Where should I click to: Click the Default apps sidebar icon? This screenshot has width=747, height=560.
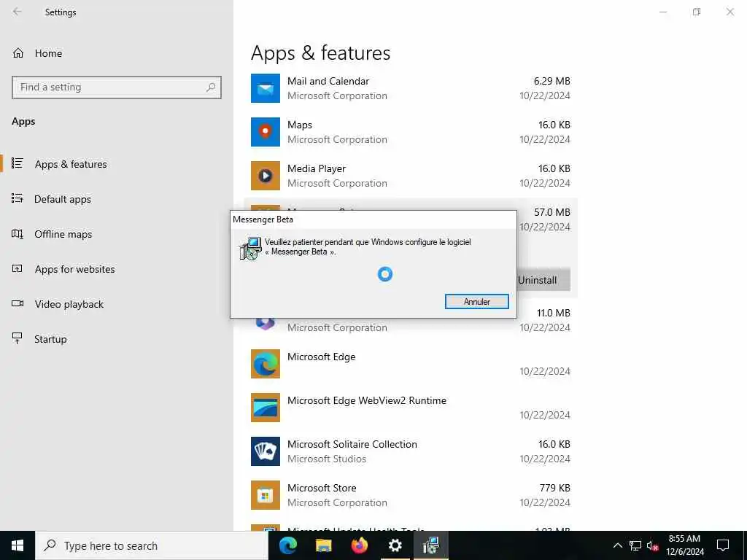click(x=18, y=198)
